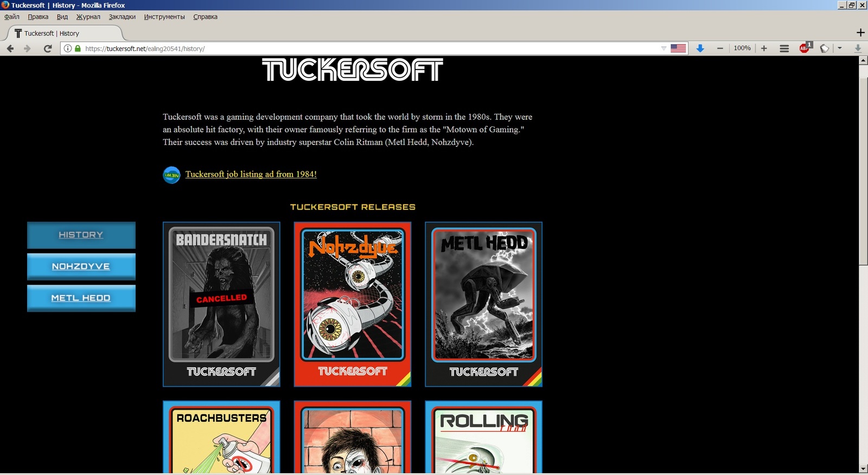Click the grey download arrow at toolbar end
The height and width of the screenshot is (475, 868).
point(858,48)
